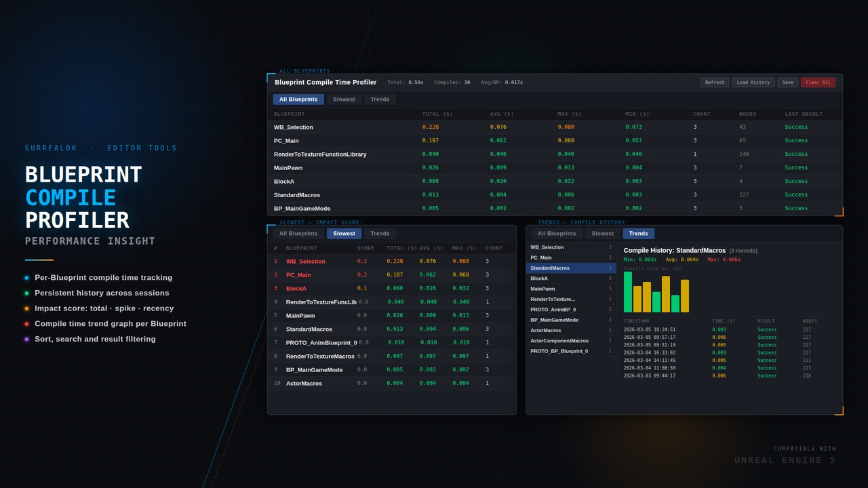Click SCORE column header in Slowest panel

click(366, 248)
